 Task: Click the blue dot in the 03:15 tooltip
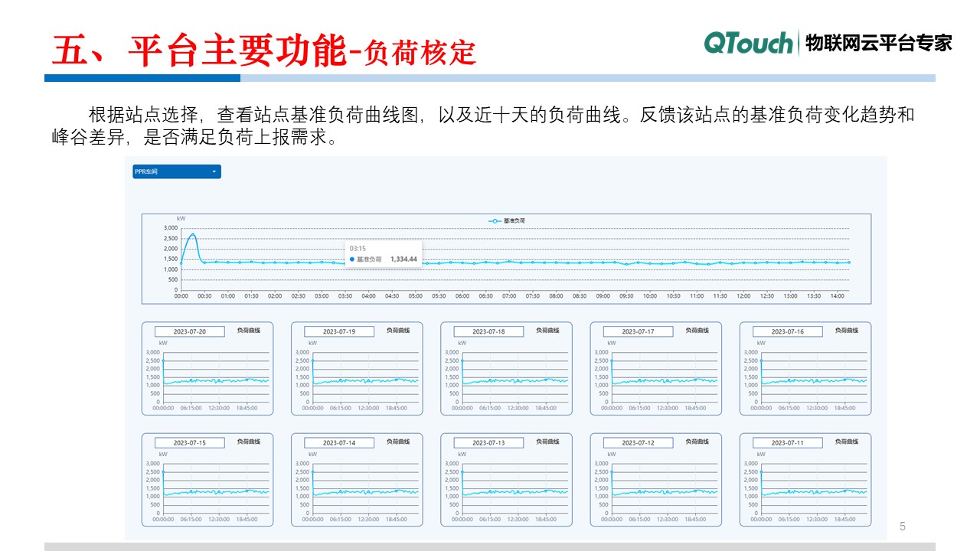351,259
